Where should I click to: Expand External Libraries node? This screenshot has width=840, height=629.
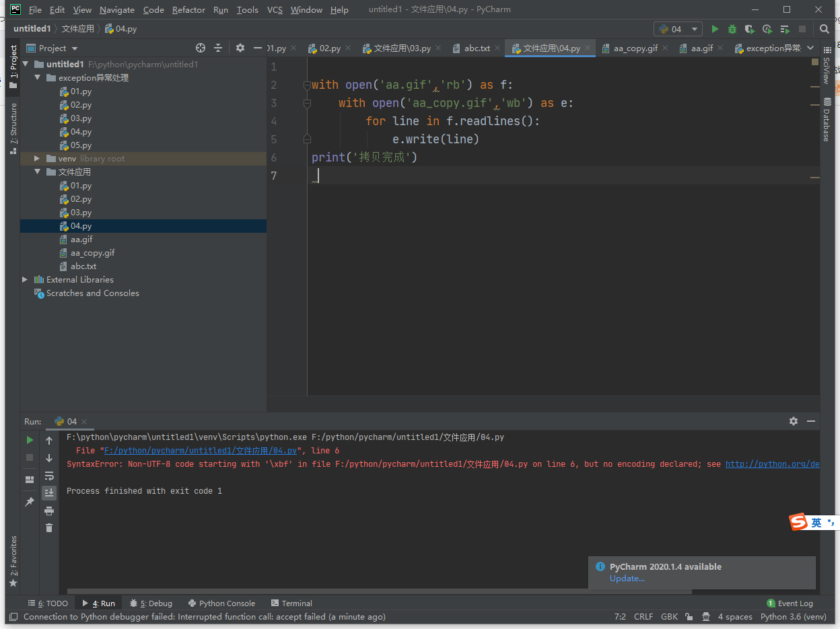tap(26, 279)
